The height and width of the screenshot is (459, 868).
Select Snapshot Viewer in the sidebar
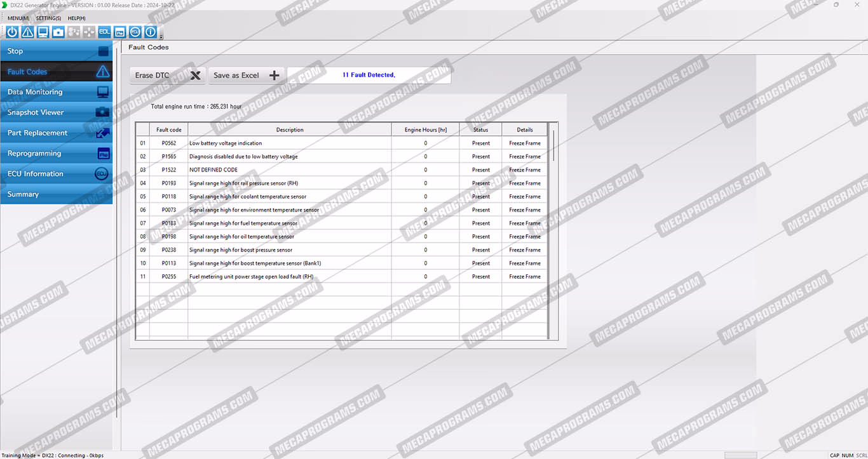pos(56,112)
